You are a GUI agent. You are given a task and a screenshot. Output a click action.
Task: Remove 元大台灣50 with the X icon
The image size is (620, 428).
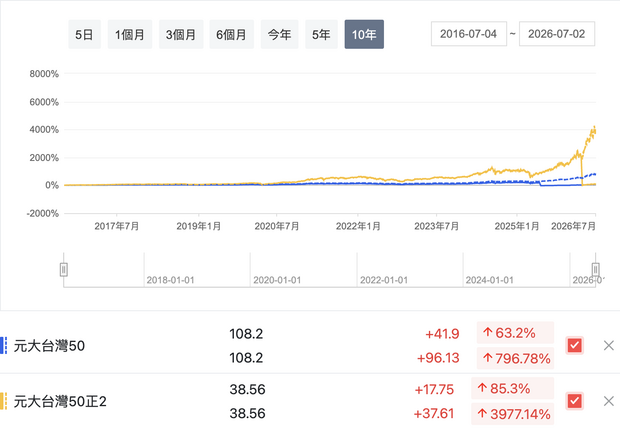609,345
